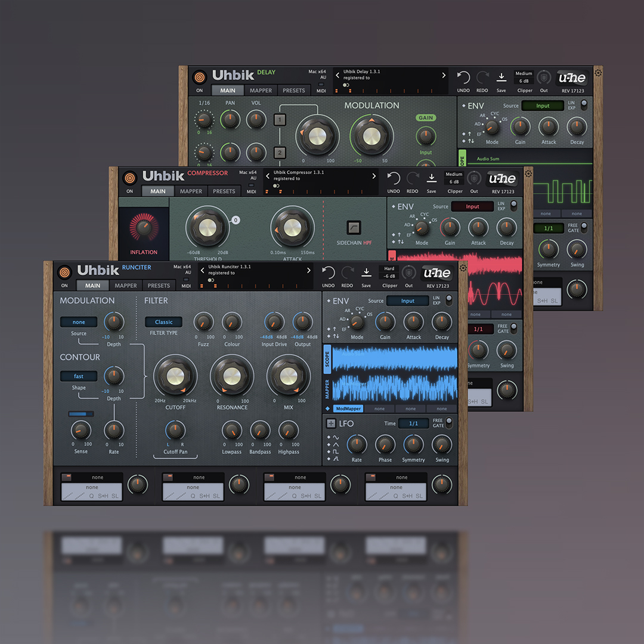Click the Delay gear settings icon
The image size is (644, 644).
click(x=598, y=73)
